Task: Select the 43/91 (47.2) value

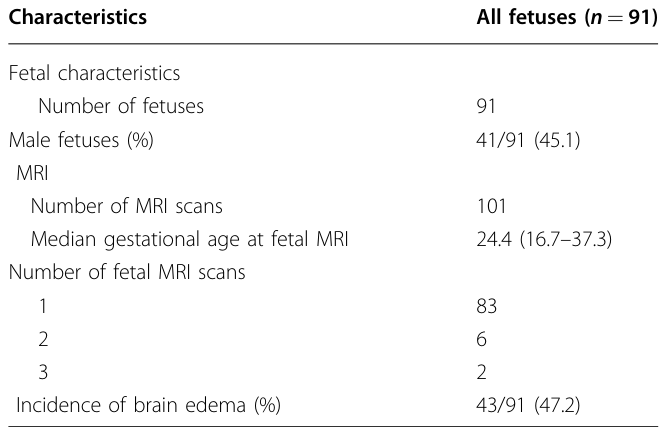Action: 528,405
